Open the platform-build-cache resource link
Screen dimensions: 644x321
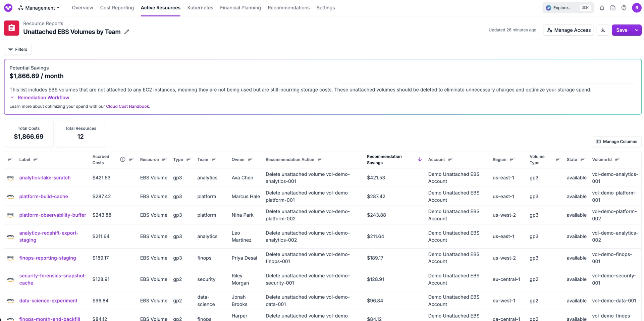pos(44,197)
